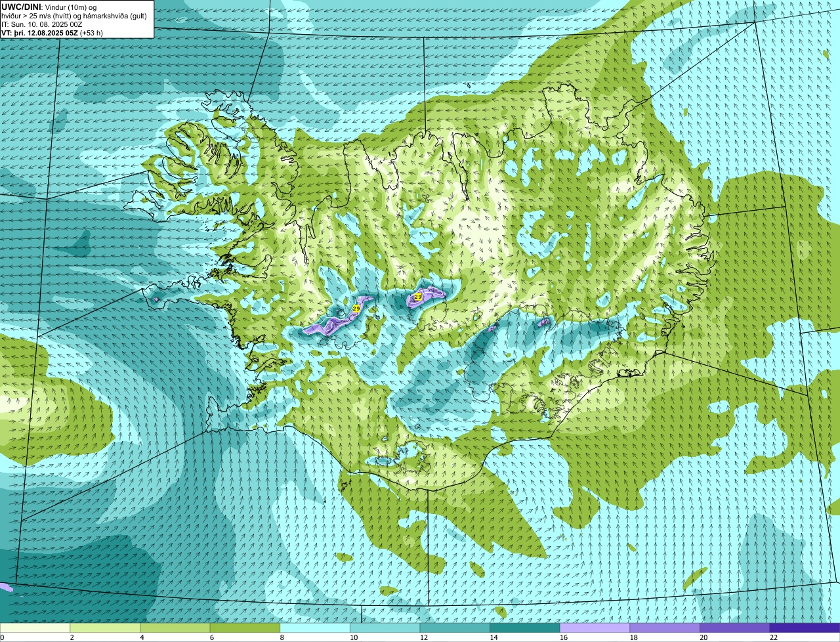Pick the 20–22 m/s violet color bar segment
The image size is (840, 642).
click(735, 628)
